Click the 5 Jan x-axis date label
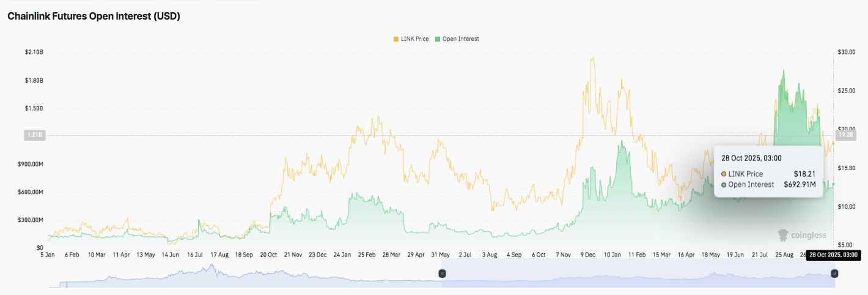This screenshot has height=295, width=868. pos(47,254)
